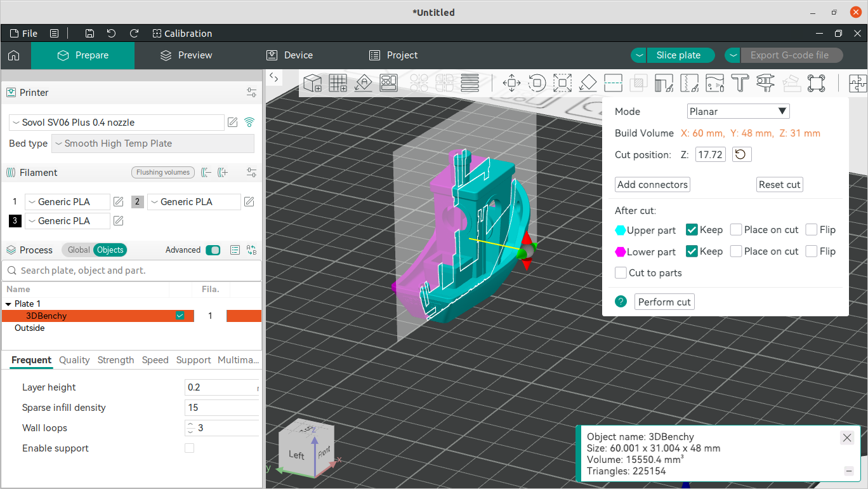Click filament 3 black color swatch

[x=15, y=221]
